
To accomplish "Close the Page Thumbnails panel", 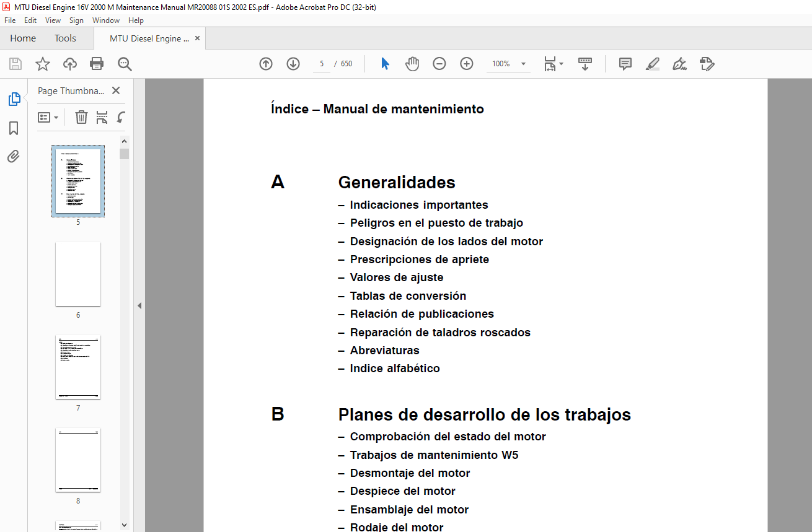I will click(x=115, y=90).
